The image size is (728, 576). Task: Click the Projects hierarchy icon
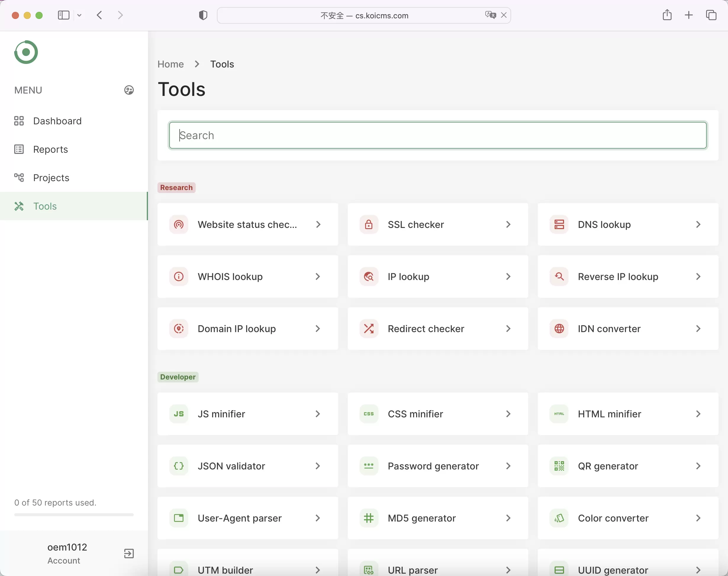click(x=19, y=177)
